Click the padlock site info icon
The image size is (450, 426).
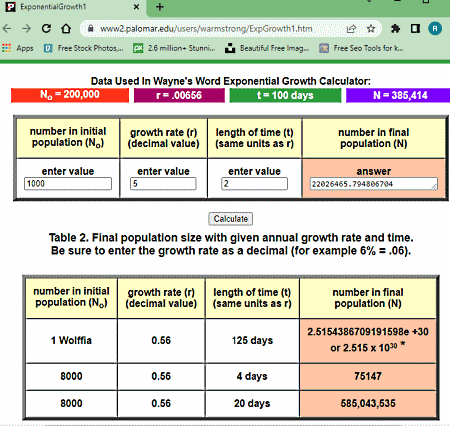(x=90, y=29)
